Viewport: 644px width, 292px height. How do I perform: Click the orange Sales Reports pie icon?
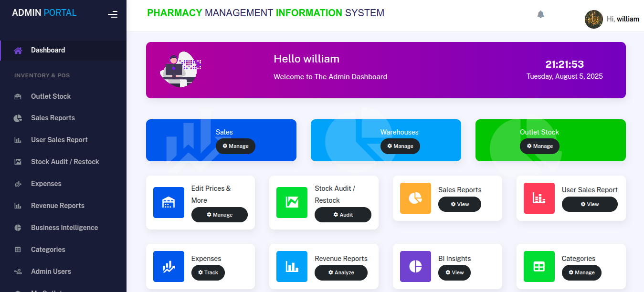(415, 198)
